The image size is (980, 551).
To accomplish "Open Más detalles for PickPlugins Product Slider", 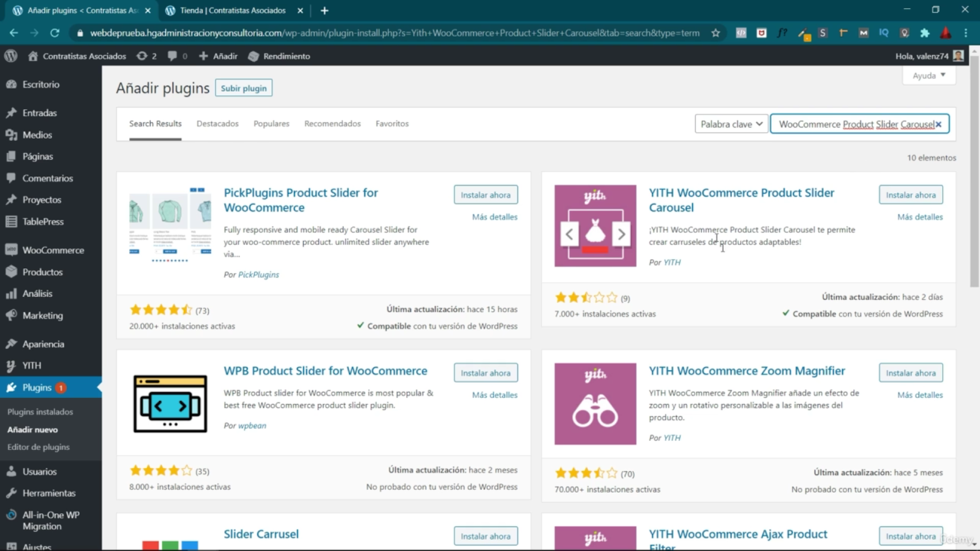I will pyautogui.click(x=495, y=217).
